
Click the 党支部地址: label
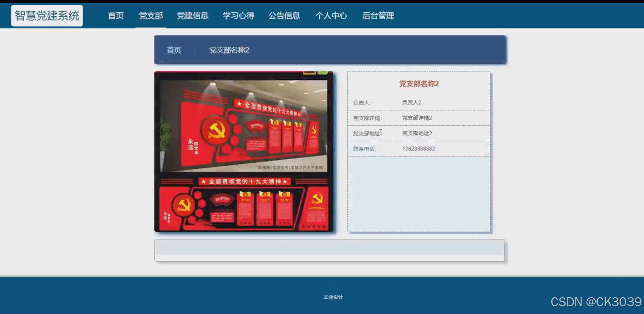[x=368, y=133]
